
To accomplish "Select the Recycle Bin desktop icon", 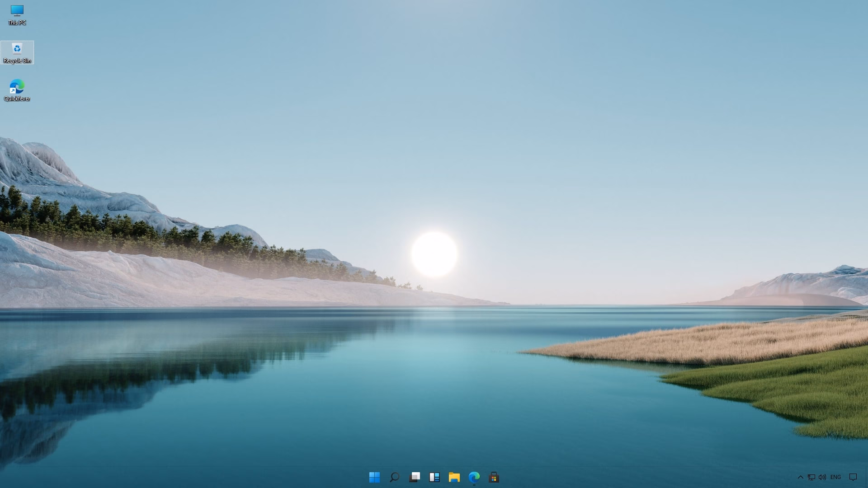I will (17, 49).
